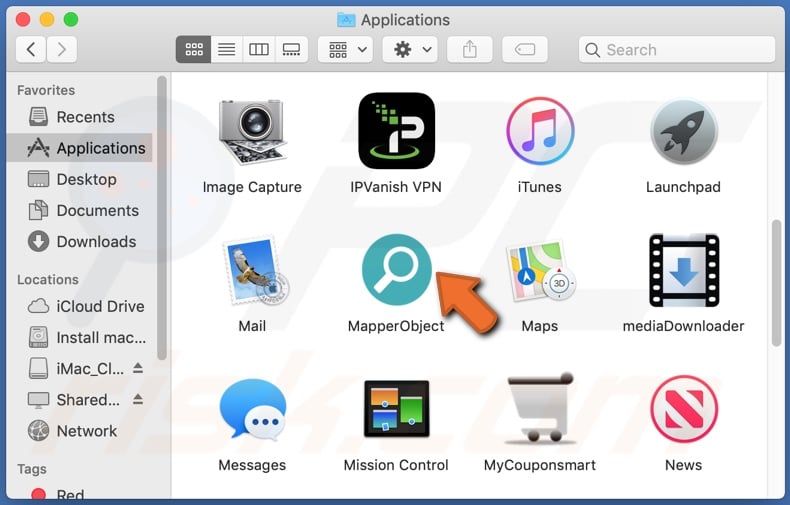This screenshot has width=790, height=505.
Task: Open Recents in the sidebar
Action: 81,117
